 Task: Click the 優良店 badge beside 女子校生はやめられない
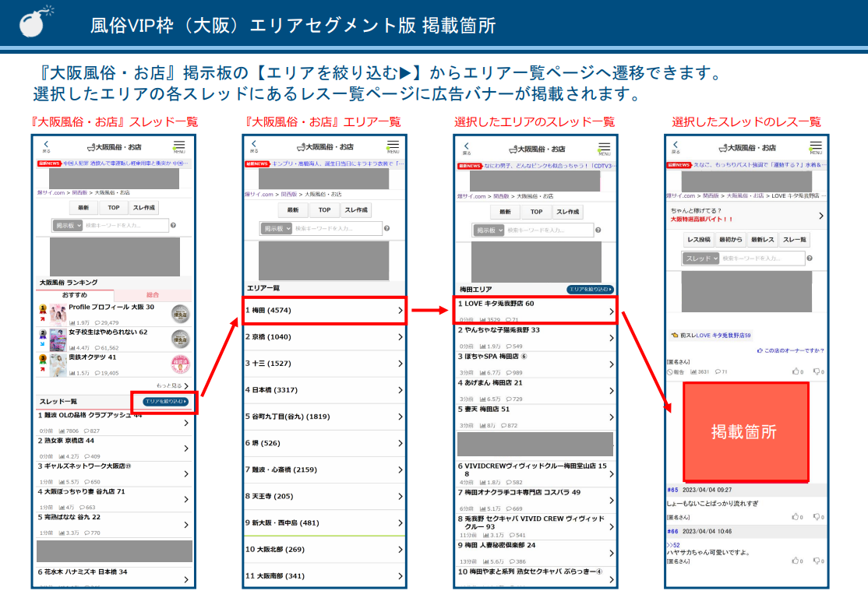coord(180,339)
